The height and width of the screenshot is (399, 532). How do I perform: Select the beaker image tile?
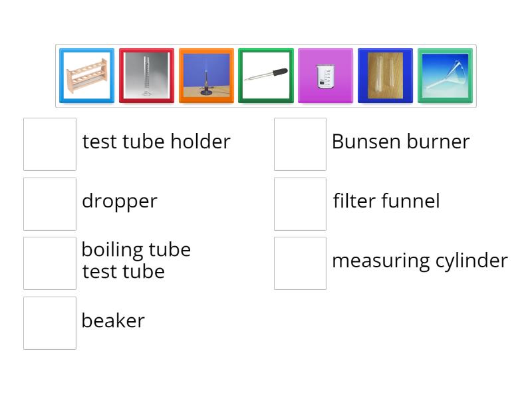pos(326,75)
